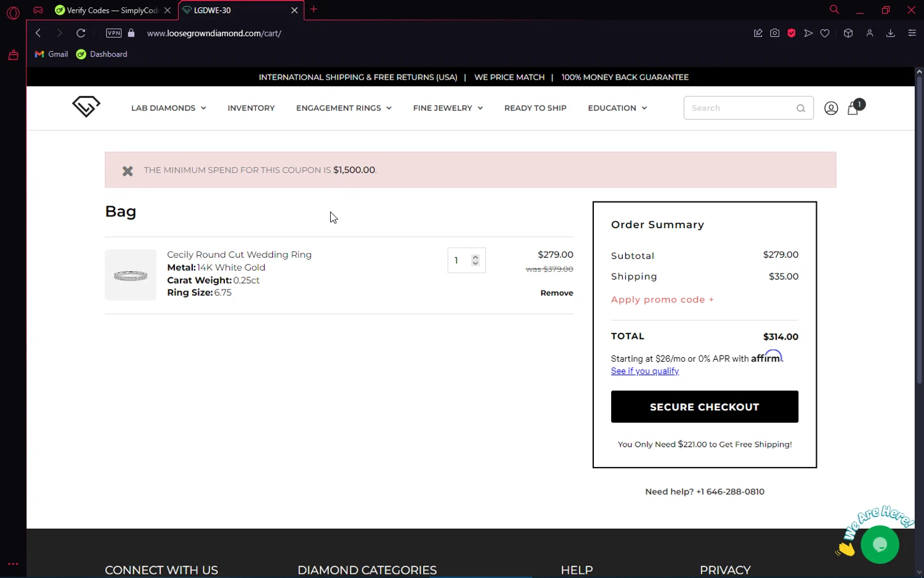Click the padlock site security icon
This screenshot has height=578, width=924.
[x=131, y=33]
